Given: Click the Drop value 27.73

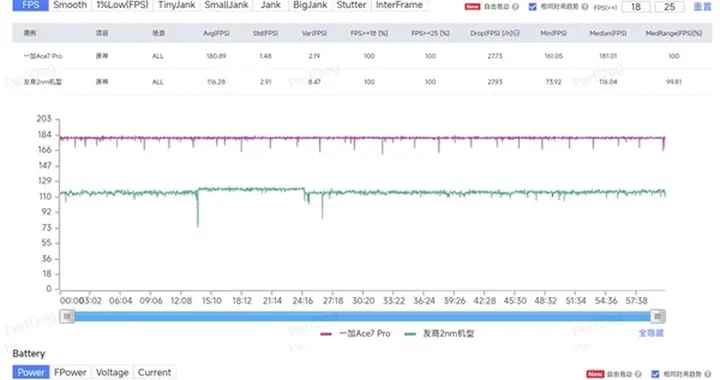Looking at the screenshot, I should coord(495,56).
